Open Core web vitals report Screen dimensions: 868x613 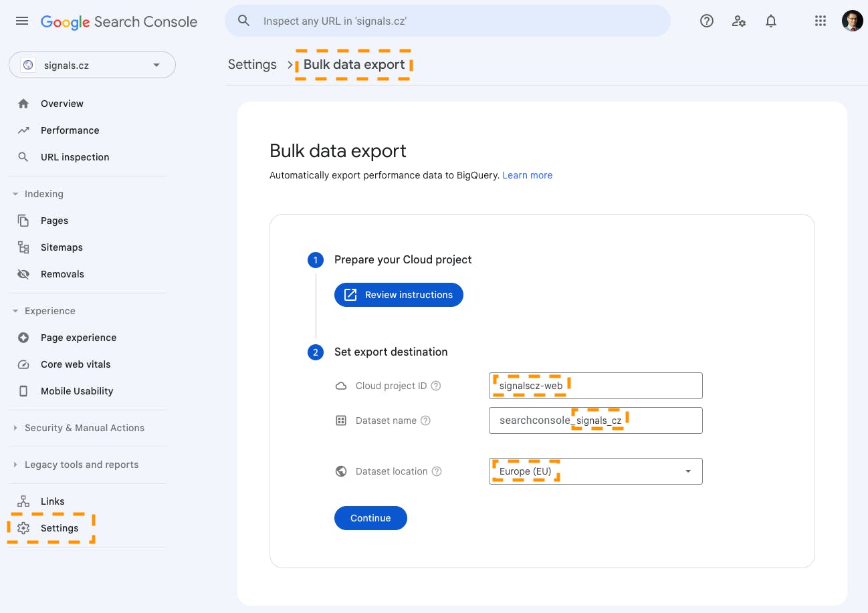point(76,364)
